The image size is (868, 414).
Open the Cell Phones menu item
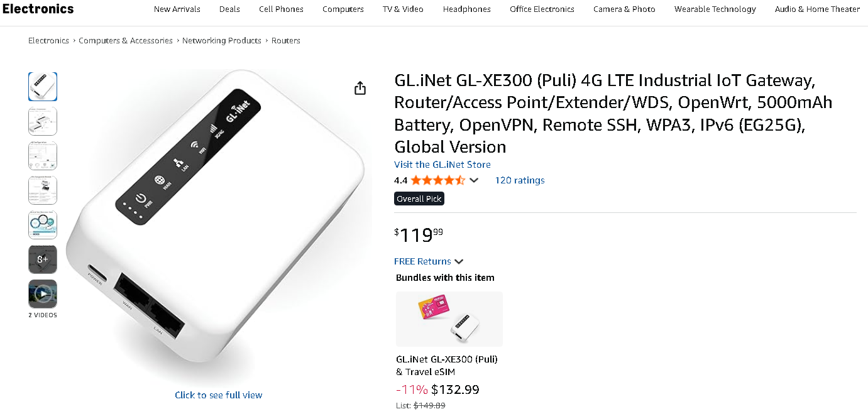click(281, 9)
